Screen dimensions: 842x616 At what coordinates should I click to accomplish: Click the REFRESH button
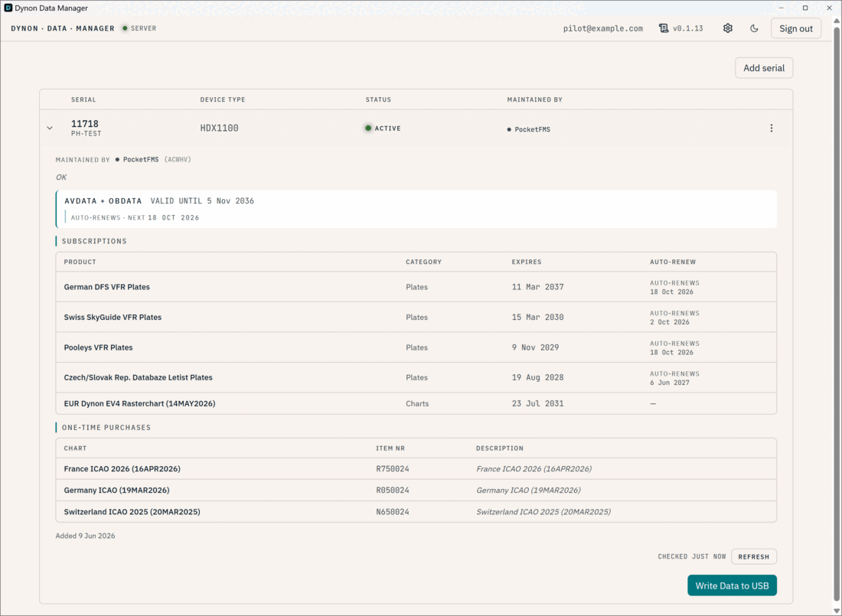coord(753,556)
